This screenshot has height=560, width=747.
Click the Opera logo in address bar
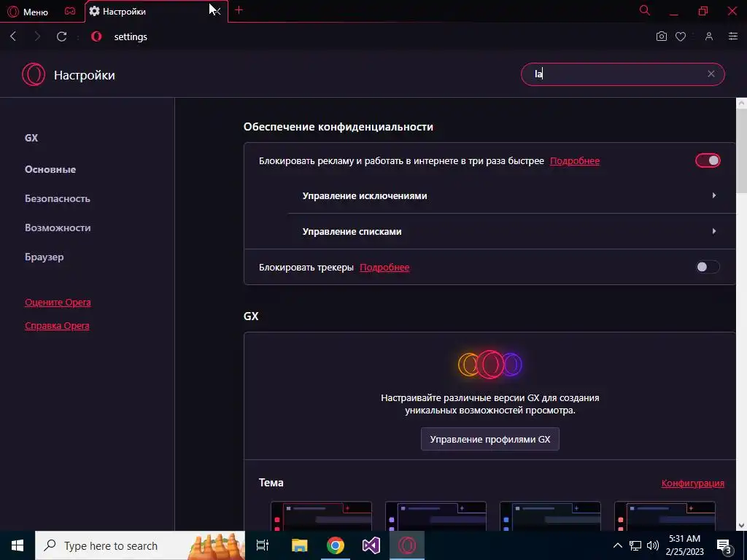(96, 36)
